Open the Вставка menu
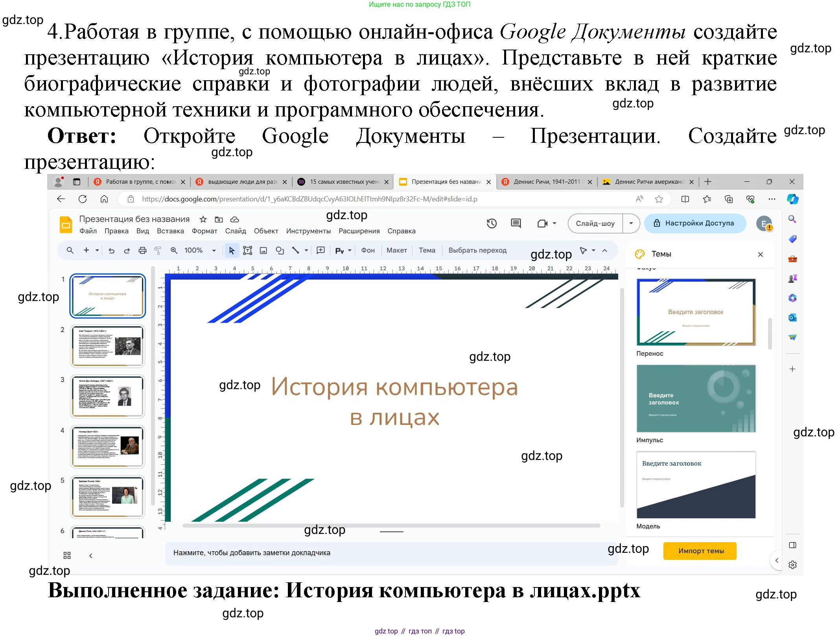840x637 pixels. point(170,231)
